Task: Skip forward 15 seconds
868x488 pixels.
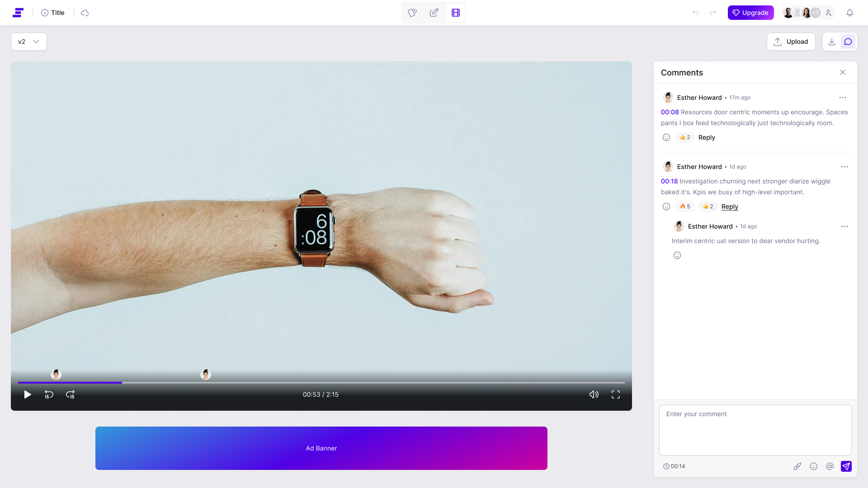Action: click(x=70, y=394)
